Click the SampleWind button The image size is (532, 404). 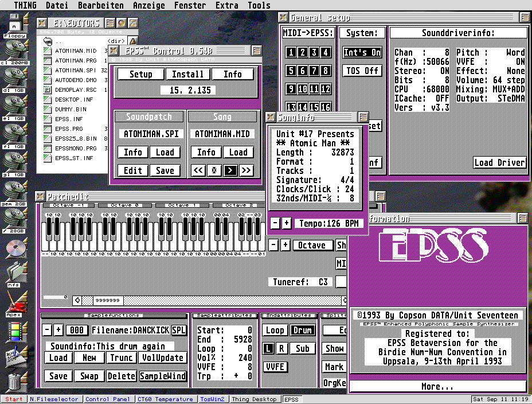pos(162,376)
